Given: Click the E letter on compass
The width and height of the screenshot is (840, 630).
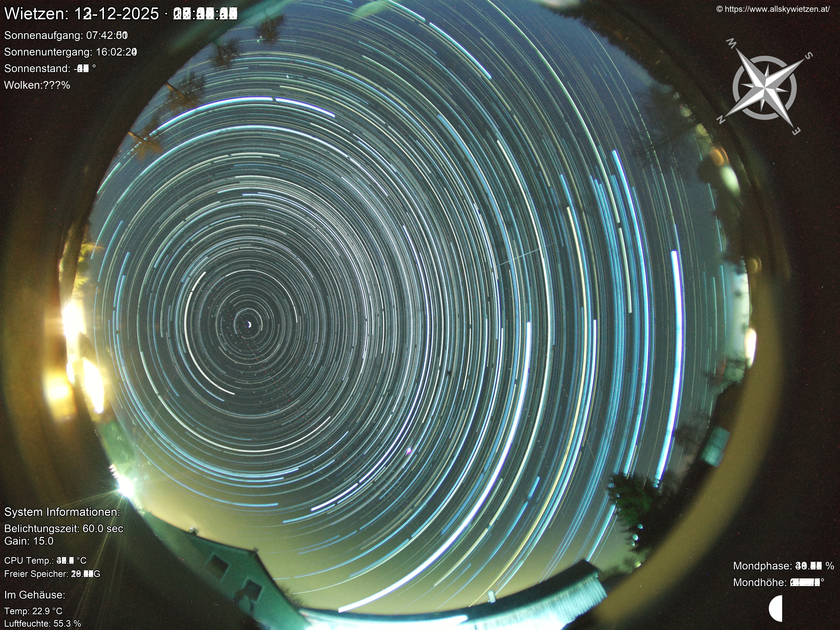Looking at the screenshot, I should (796, 131).
